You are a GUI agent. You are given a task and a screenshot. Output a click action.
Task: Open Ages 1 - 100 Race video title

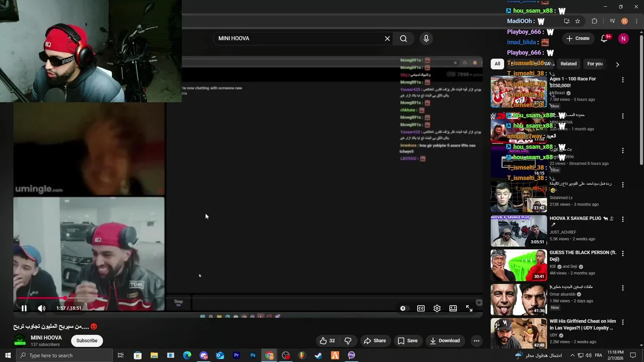coord(574,82)
